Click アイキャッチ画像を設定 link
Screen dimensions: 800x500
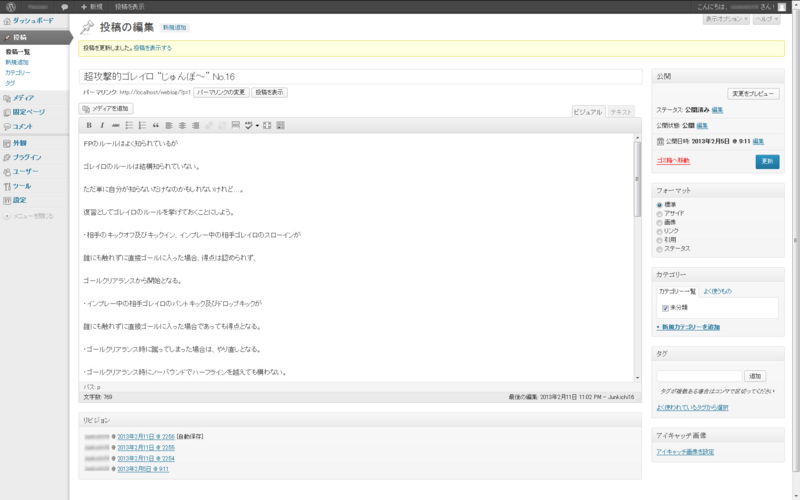[685, 452]
